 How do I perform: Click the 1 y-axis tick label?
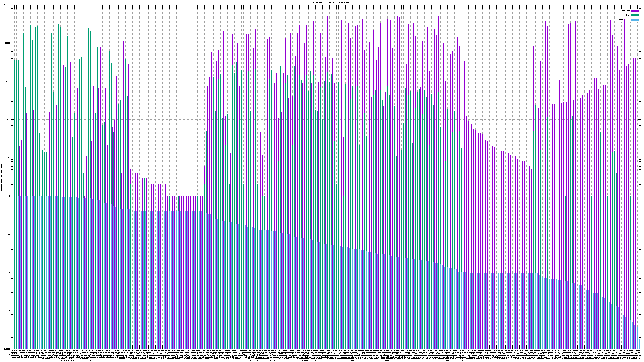click(9, 196)
